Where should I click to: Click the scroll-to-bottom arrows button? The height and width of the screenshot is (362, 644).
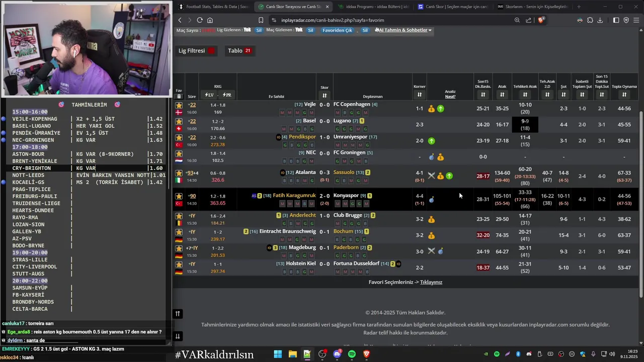click(x=178, y=336)
